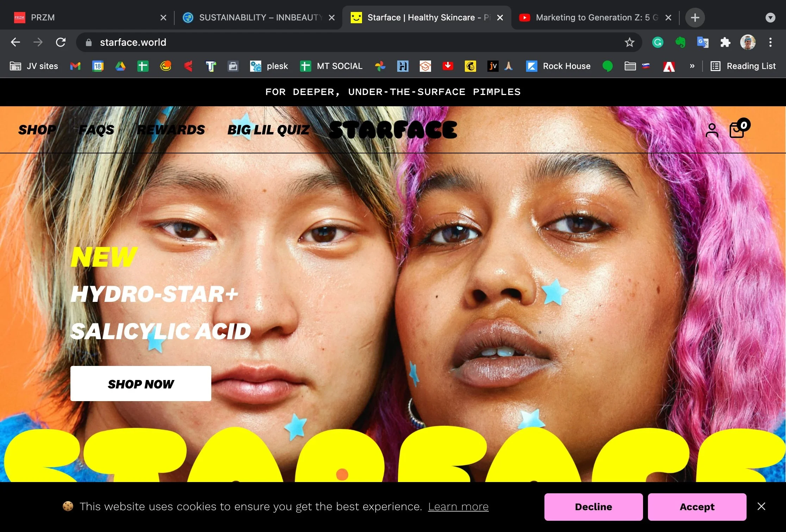Open the user account icon
Image resolution: width=786 pixels, height=532 pixels.
(712, 130)
